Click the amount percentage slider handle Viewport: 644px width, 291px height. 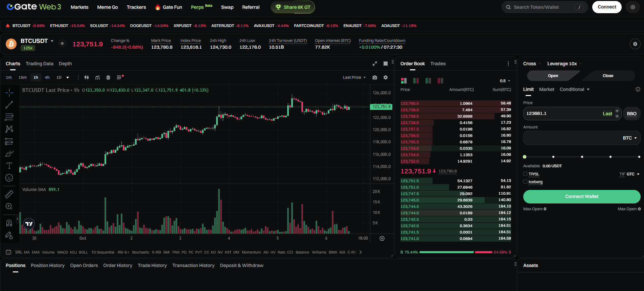pos(525,157)
